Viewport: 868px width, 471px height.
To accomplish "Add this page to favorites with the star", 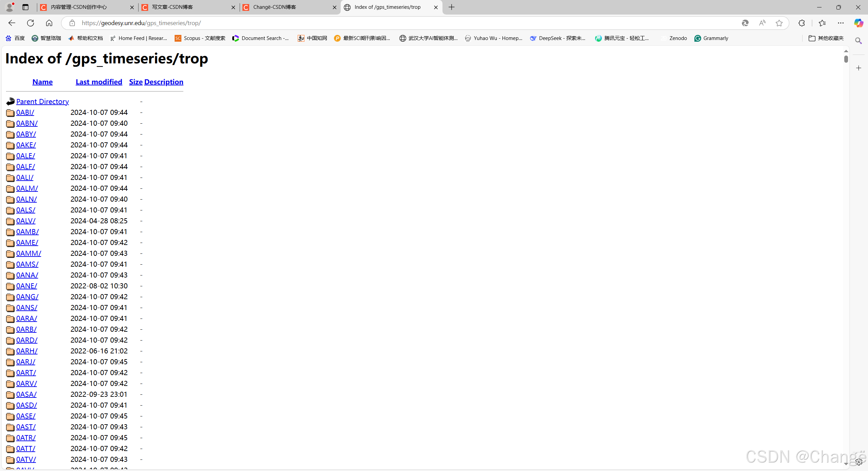I will (x=779, y=23).
